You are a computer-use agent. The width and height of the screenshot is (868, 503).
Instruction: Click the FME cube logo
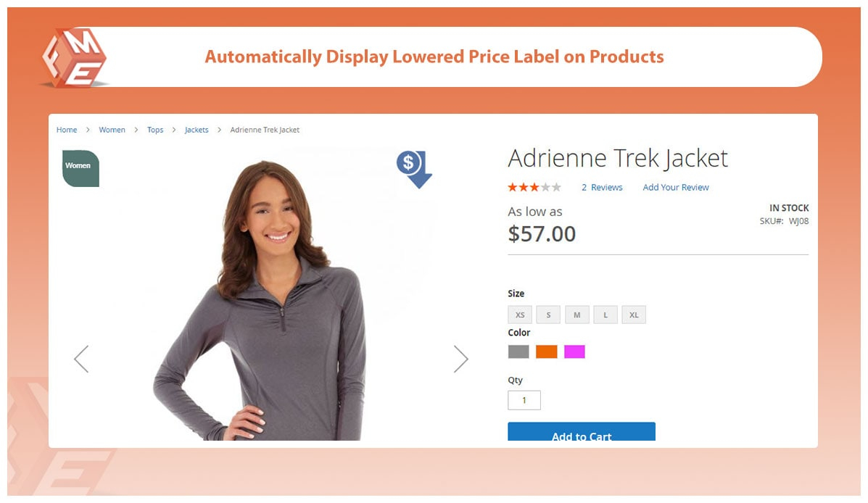click(x=75, y=58)
